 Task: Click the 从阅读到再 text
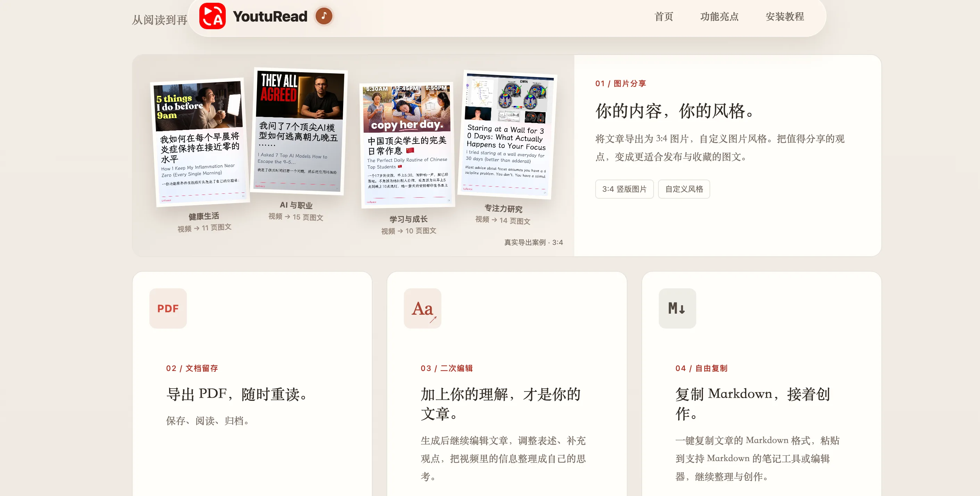coord(159,20)
